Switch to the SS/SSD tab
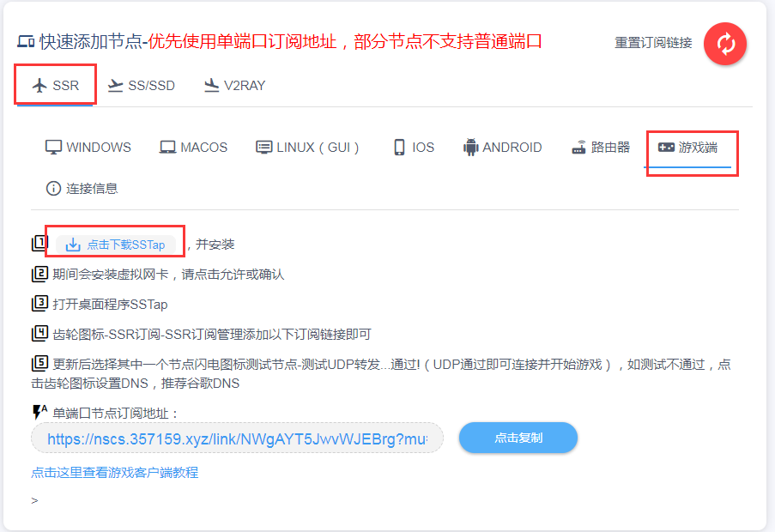775x532 pixels. click(x=142, y=86)
